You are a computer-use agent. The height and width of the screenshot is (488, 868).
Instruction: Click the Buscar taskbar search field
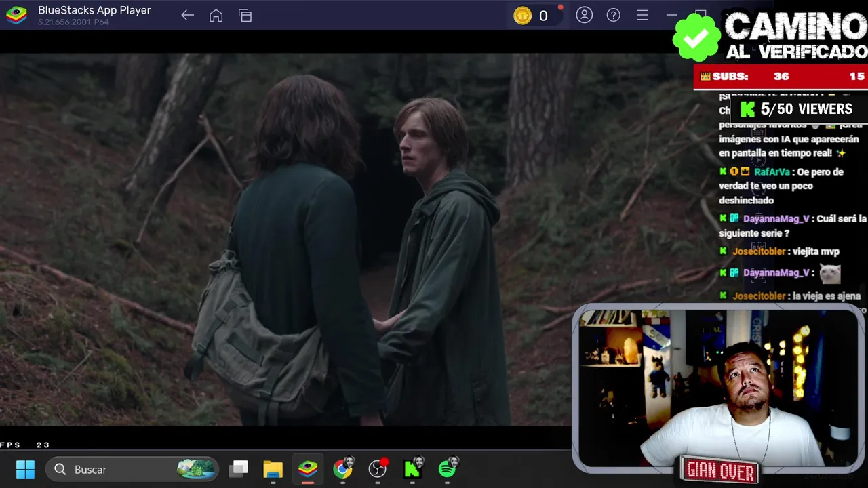coord(132,469)
